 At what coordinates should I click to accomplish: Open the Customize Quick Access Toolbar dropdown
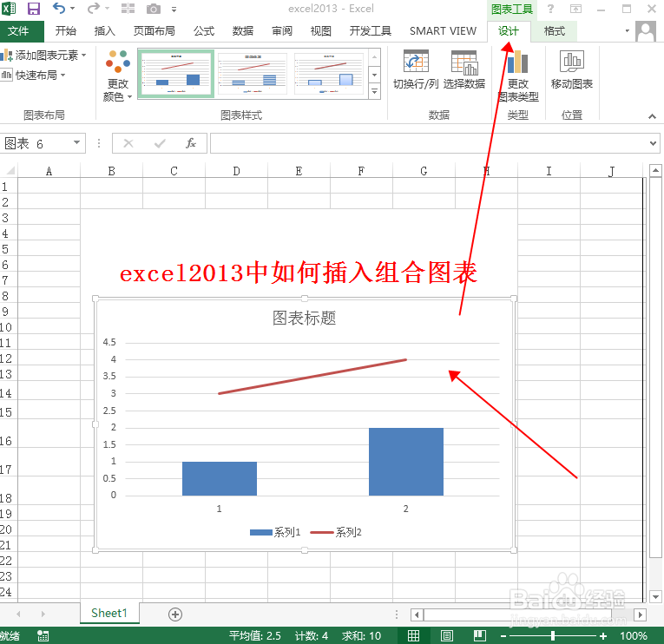click(x=174, y=9)
